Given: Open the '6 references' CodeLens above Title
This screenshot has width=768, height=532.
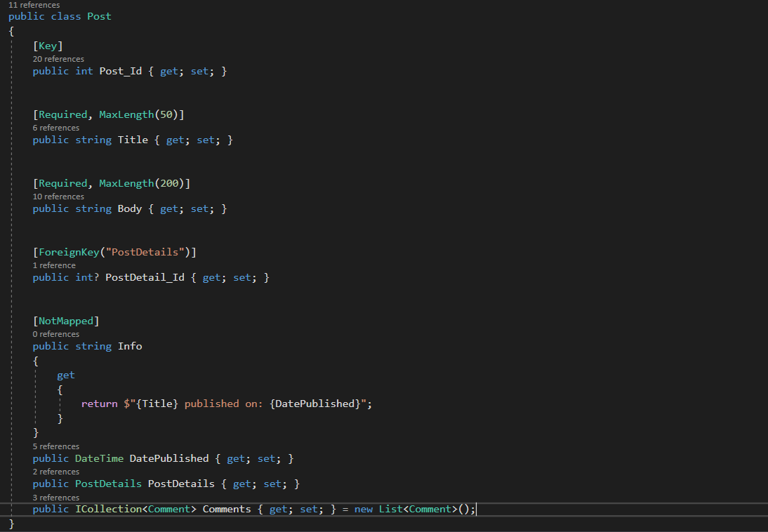Looking at the screenshot, I should click(56, 128).
